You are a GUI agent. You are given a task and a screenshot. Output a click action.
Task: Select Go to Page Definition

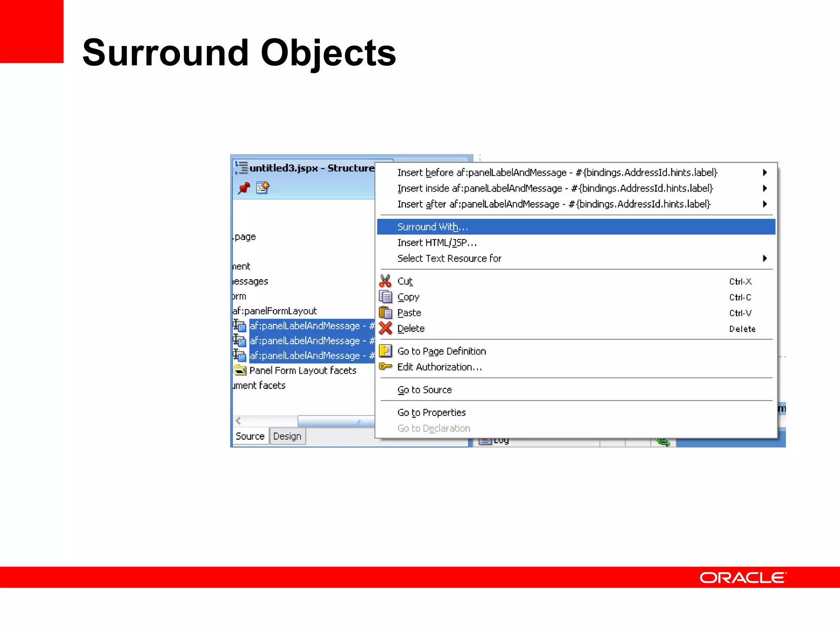[576, 352]
